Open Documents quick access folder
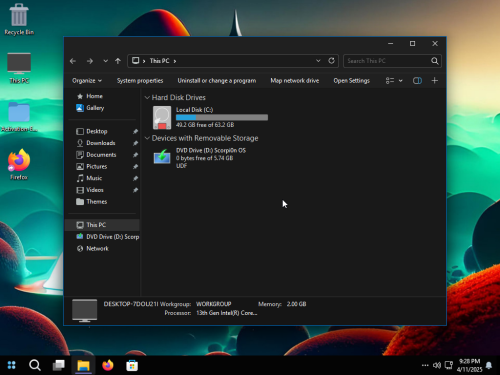 [101, 155]
